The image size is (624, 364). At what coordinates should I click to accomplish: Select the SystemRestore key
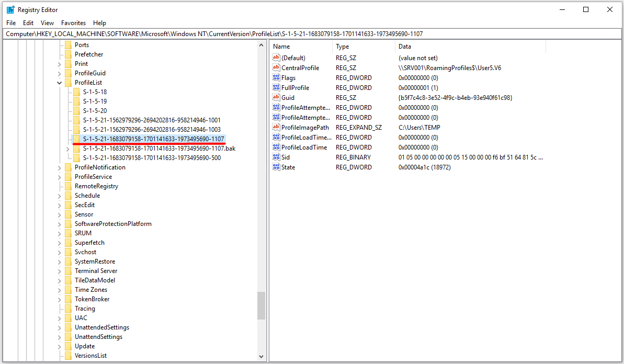coord(95,261)
